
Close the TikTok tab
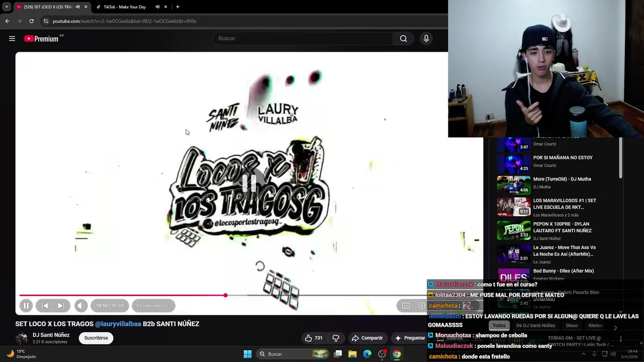point(166,7)
